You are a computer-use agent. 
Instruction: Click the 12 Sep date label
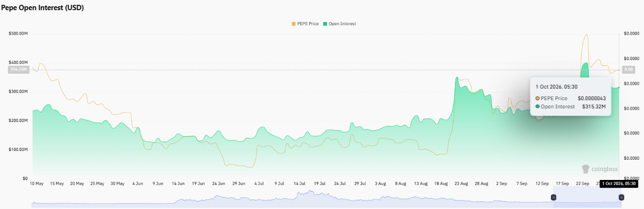pos(541,184)
